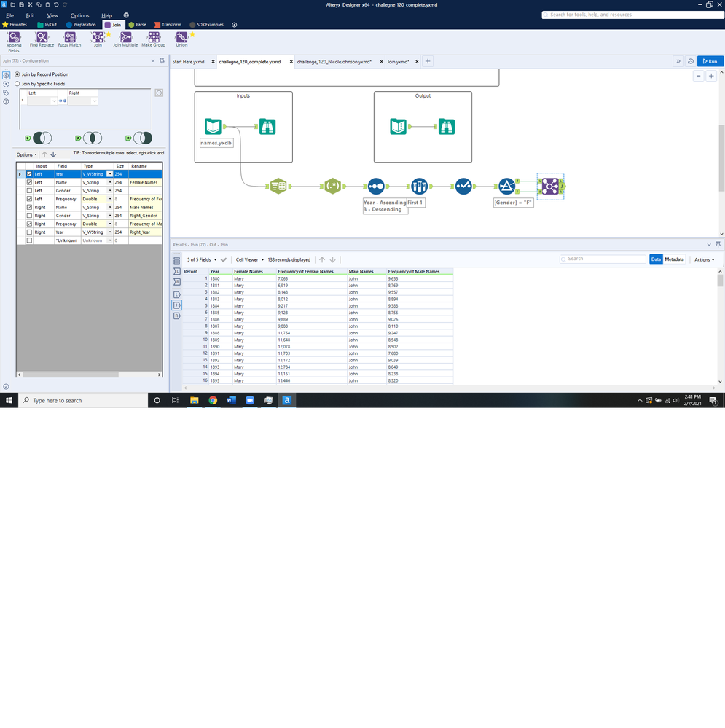Open the 5 of 5 Fields dropdown
Screen dimensions: 725x728
(x=201, y=260)
